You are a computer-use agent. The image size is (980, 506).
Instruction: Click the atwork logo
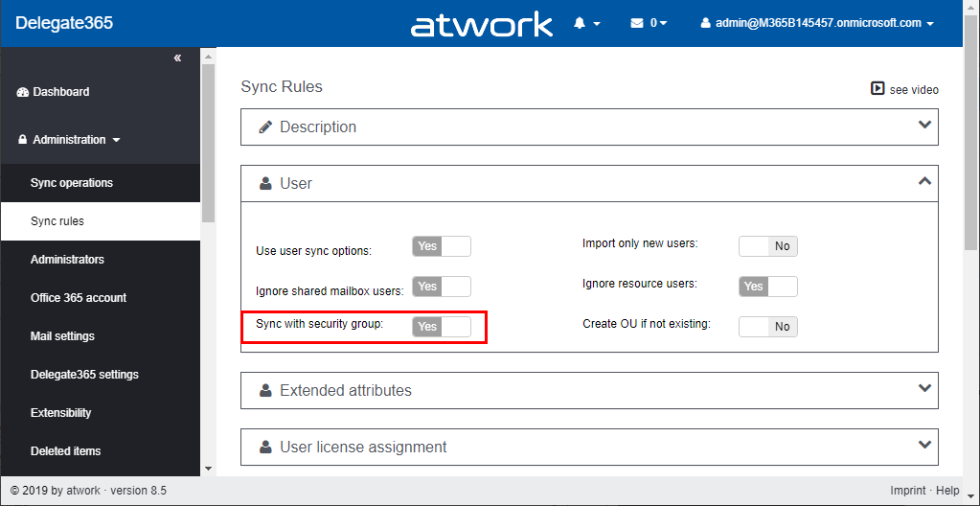[481, 25]
